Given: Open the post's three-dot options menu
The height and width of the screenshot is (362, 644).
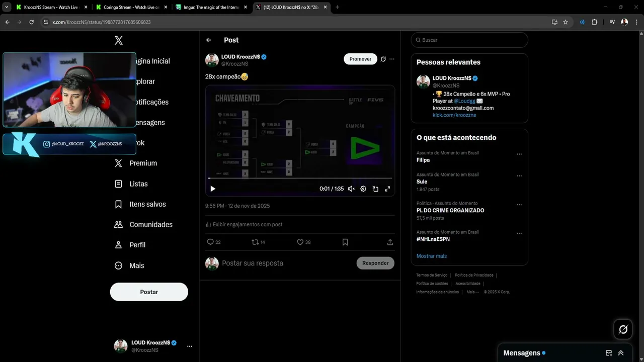Looking at the screenshot, I should click(x=392, y=59).
